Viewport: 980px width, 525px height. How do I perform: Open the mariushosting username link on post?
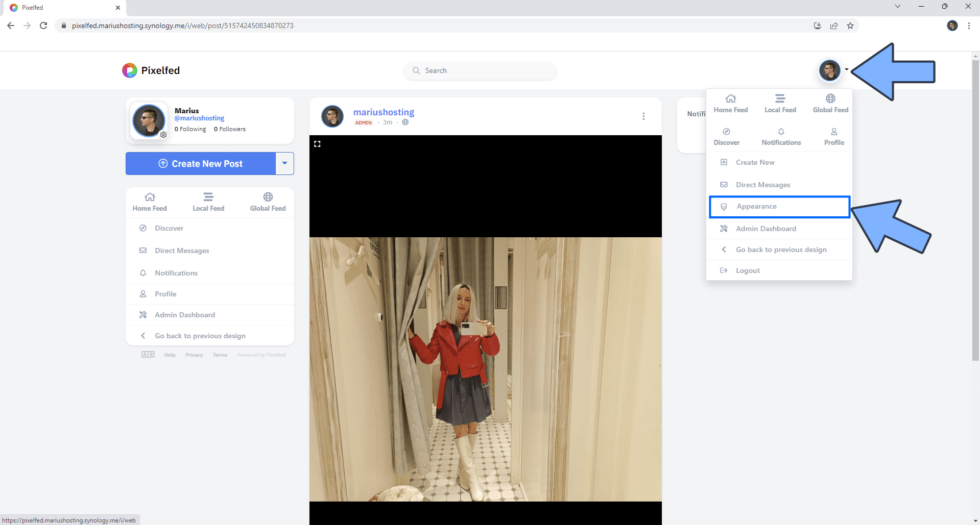click(x=384, y=112)
